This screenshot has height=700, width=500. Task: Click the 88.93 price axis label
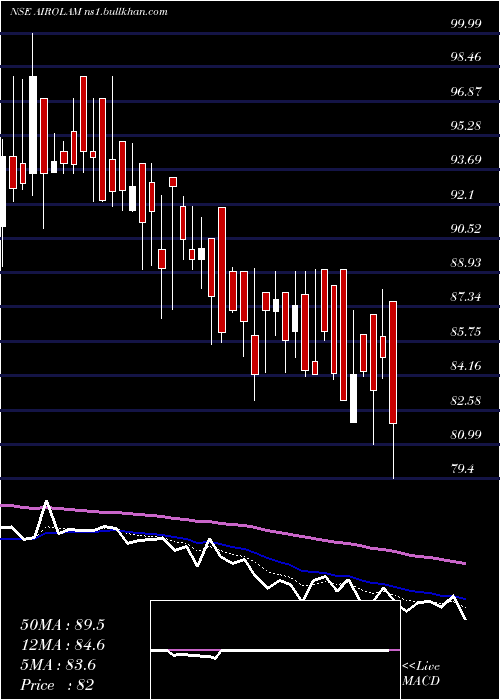(x=466, y=262)
